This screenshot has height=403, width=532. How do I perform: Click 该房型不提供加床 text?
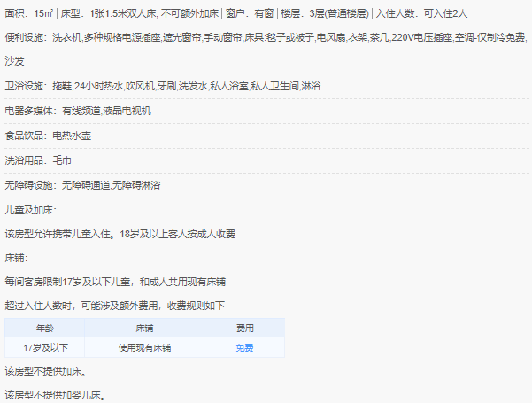pos(46,371)
